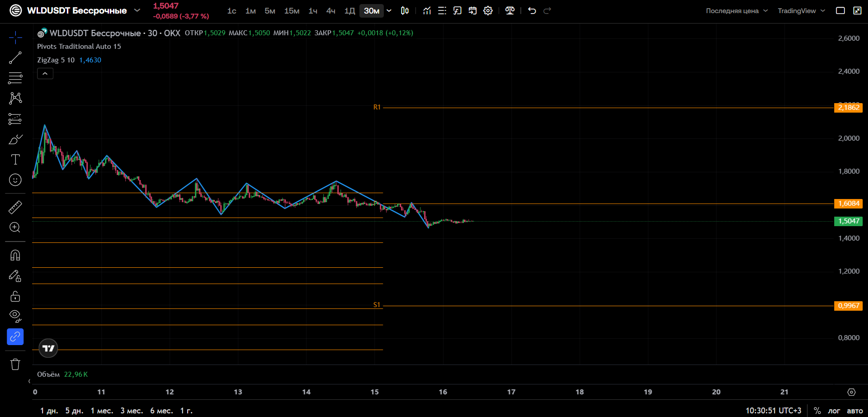The image size is (868, 417).
Task: Switch to the 15м timeframe
Action: tap(292, 11)
